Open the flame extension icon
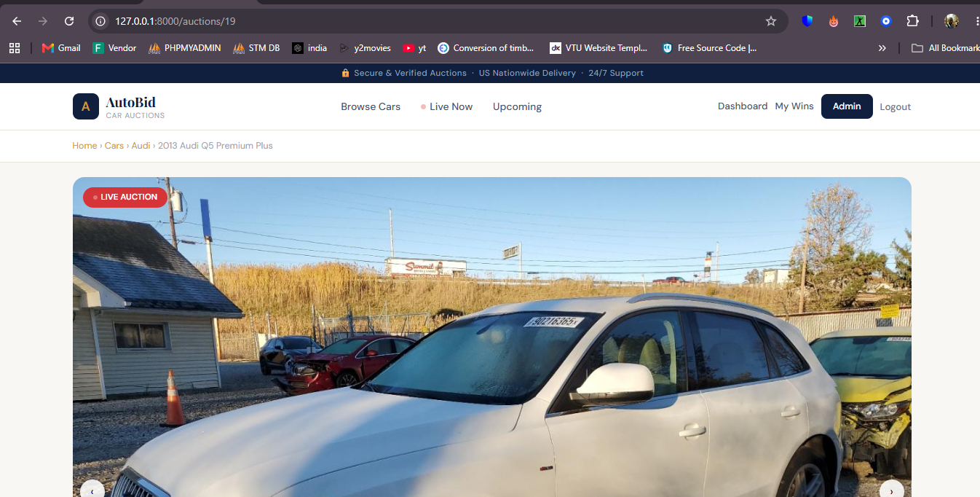Screen dimensions: 980x497 (x=834, y=21)
